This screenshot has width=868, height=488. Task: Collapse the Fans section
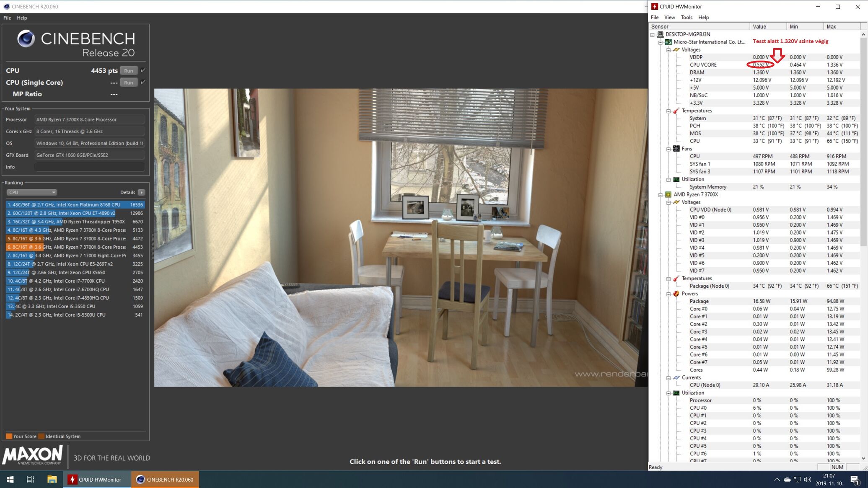point(668,149)
